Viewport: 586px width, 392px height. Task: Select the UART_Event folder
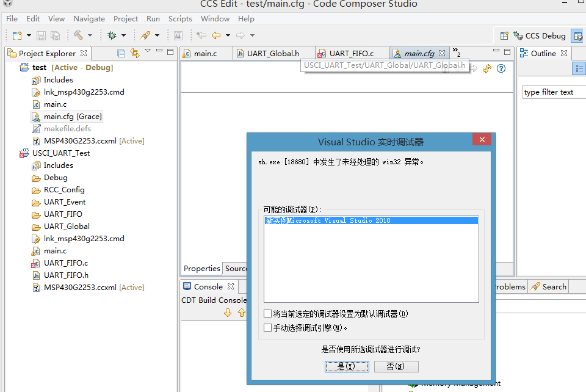(x=59, y=201)
